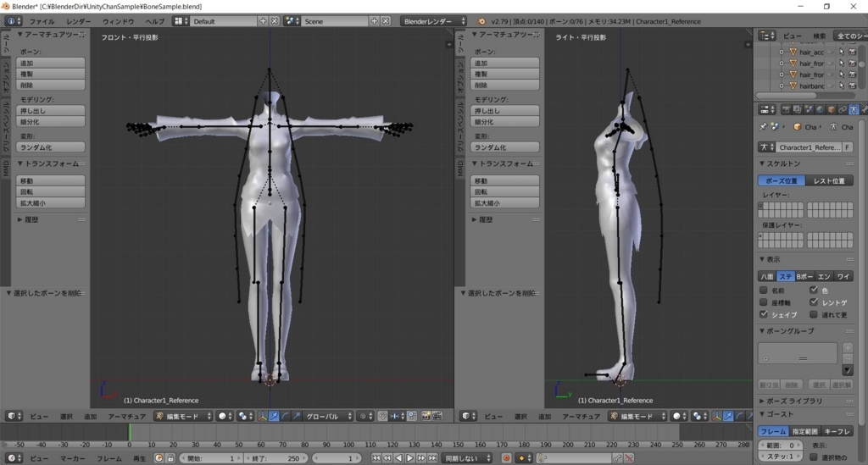This screenshot has height=465, width=868.
Task: Open the 編集モード dropdown in left viewport header
Action: tap(183, 416)
